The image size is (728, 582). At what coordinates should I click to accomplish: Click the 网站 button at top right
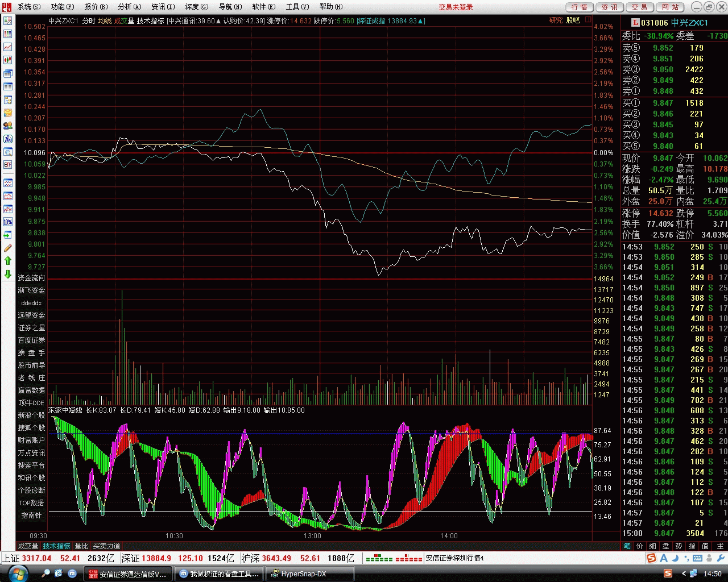click(670, 7)
